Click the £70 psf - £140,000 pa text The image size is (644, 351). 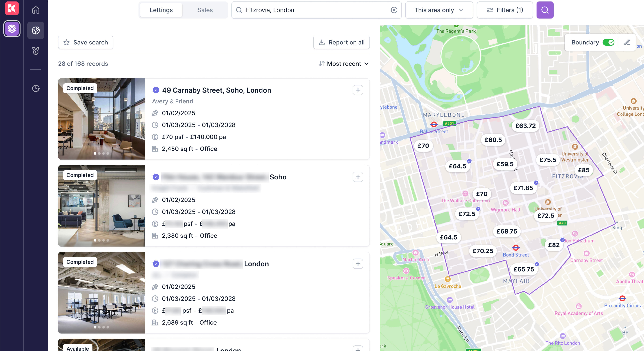click(194, 137)
